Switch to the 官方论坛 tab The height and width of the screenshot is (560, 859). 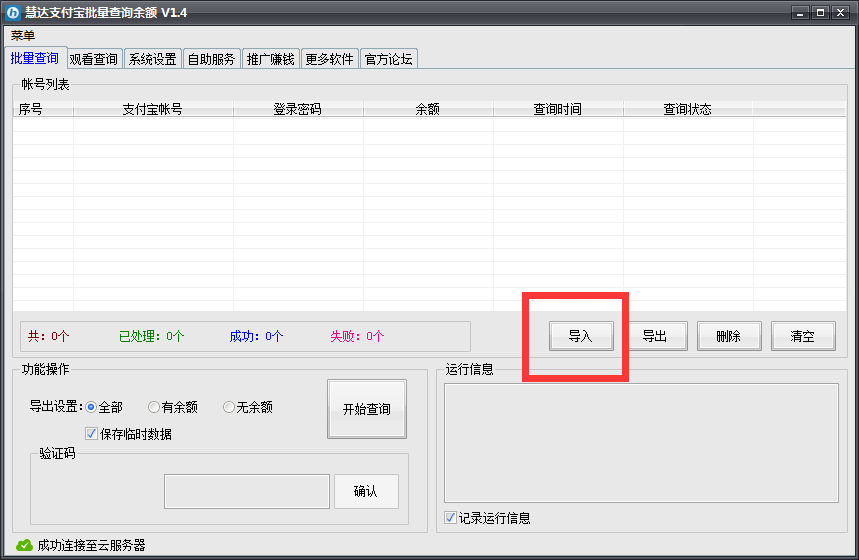click(388, 59)
